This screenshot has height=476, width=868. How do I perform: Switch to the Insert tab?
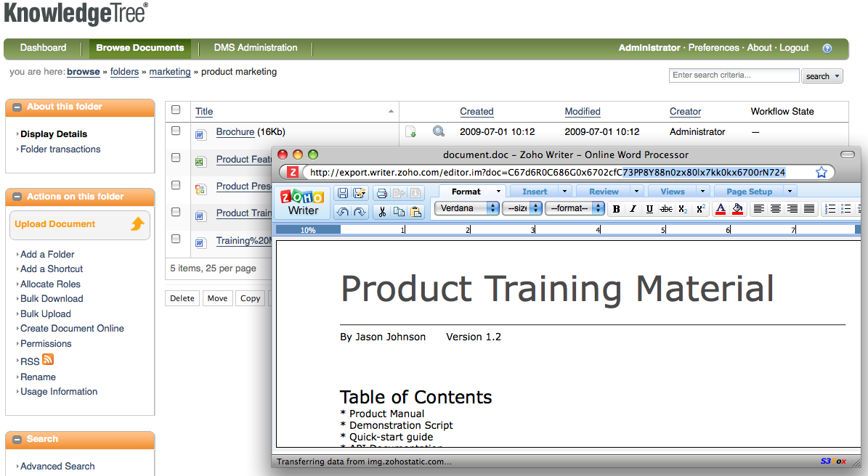coord(535,192)
